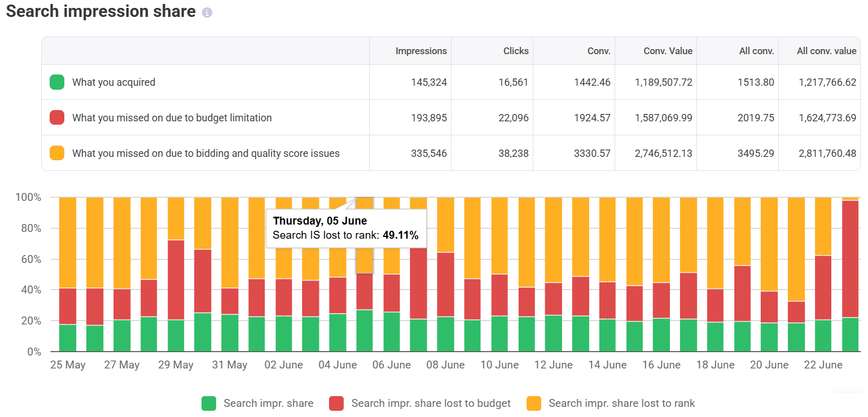Click the 29 May red budget bar segment
Screen dimensions: 868x417
tap(176, 279)
